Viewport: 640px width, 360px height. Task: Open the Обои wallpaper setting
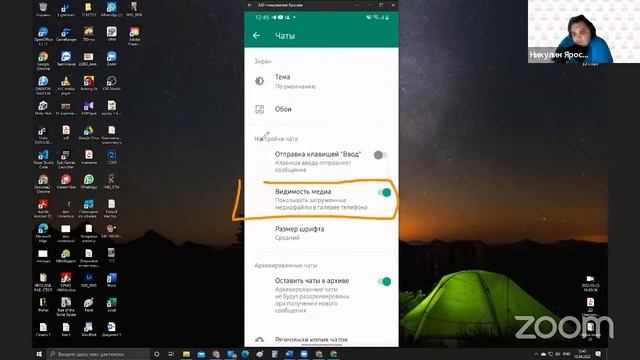click(x=321, y=109)
